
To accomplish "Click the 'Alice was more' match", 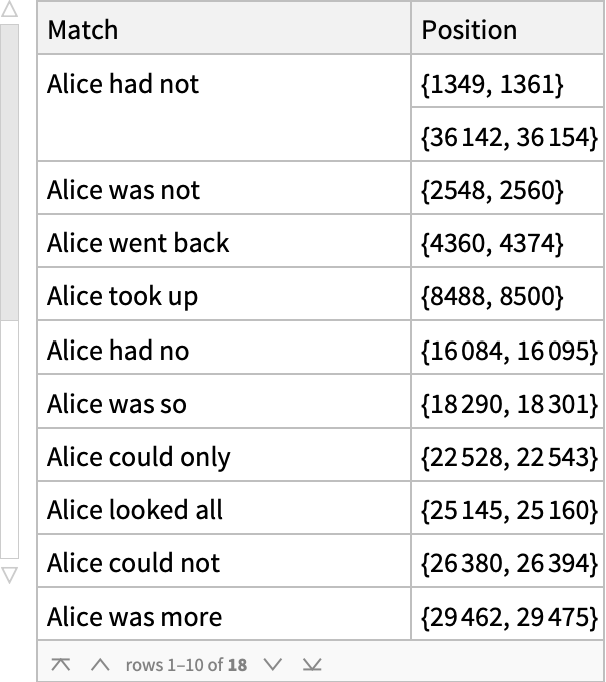I will [x=135, y=617].
